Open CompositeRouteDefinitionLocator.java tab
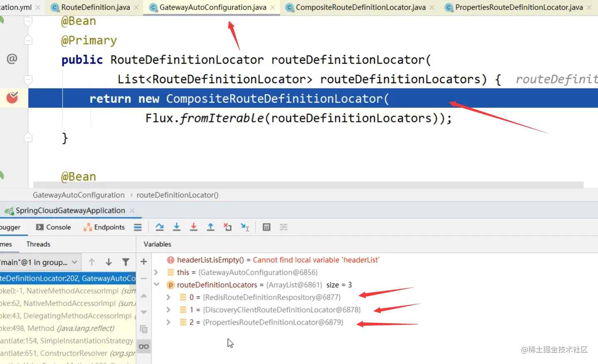This screenshot has width=598, height=364. coord(360,7)
